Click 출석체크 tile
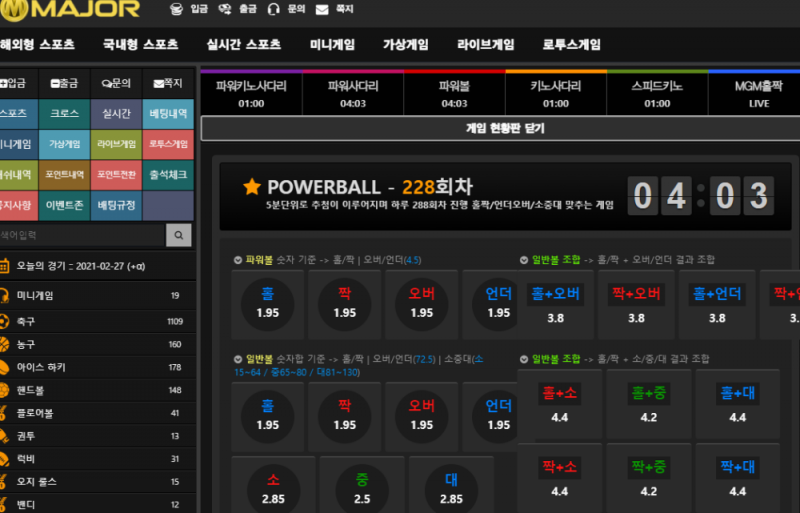This screenshot has height=513, width=800. [168, 175]
